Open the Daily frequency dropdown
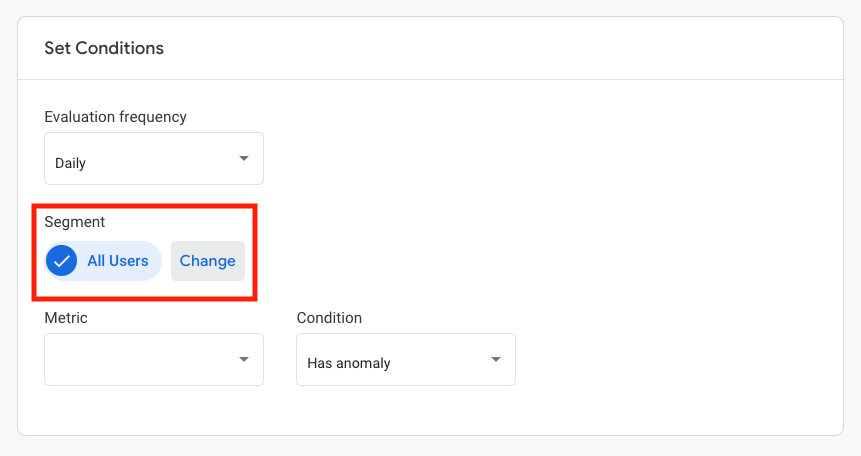The width and height of the screenshot is (861, 456). click(154, 159)
